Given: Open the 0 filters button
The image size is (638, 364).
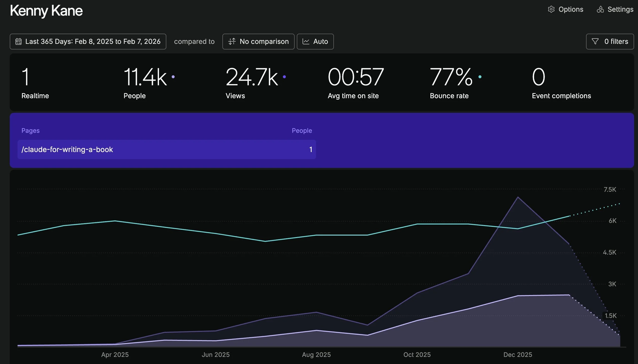Looking at the screenshot, I should tap(610, 42).
